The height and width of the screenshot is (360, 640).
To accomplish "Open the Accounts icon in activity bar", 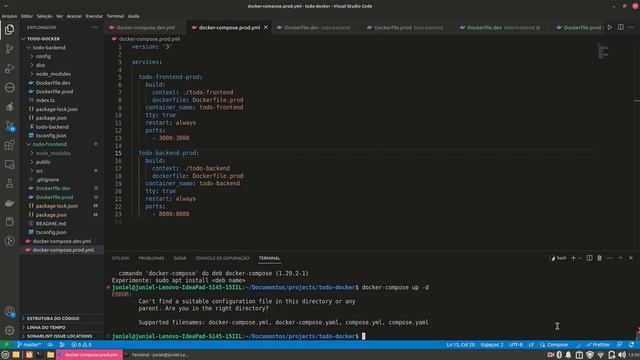I will click(x=9, y=311).
